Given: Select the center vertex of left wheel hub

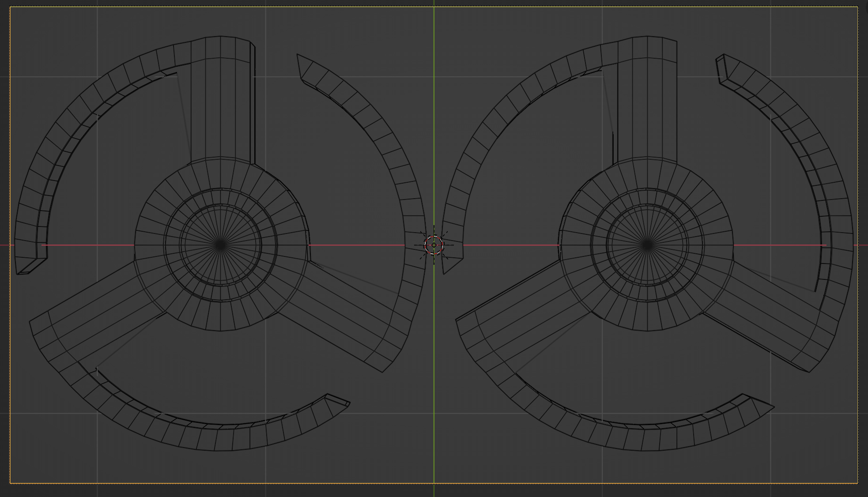Looking at the screenshot, I should [x=220, y=245].
